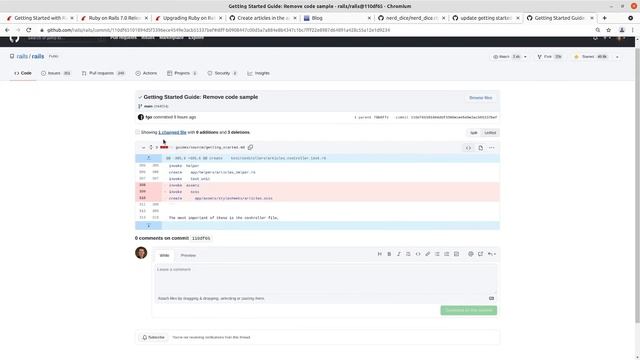Bookmark this page with the star icon
Viewport: 640px width, 360px height.
(609, 30)
